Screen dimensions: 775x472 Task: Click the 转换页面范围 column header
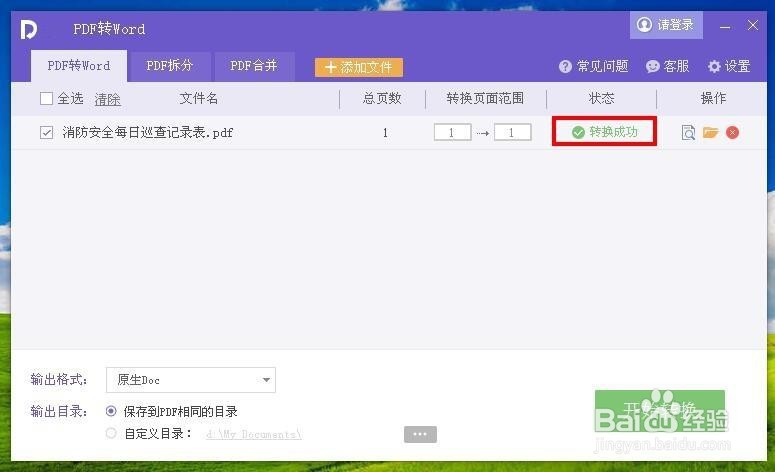(x=485, y=98)
